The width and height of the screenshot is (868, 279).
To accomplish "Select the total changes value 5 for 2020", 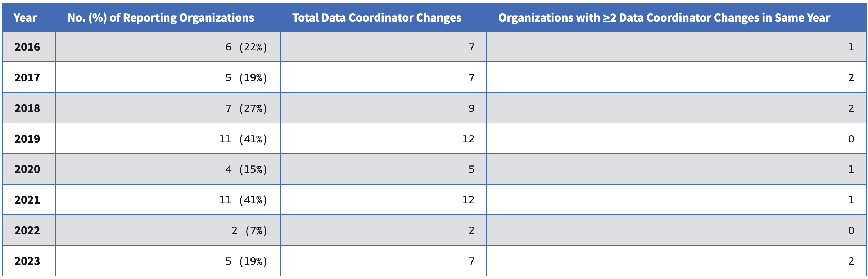I will point(471,169).
